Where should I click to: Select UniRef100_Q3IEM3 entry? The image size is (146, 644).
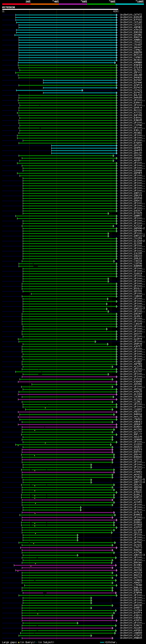(x=131, y=444)
